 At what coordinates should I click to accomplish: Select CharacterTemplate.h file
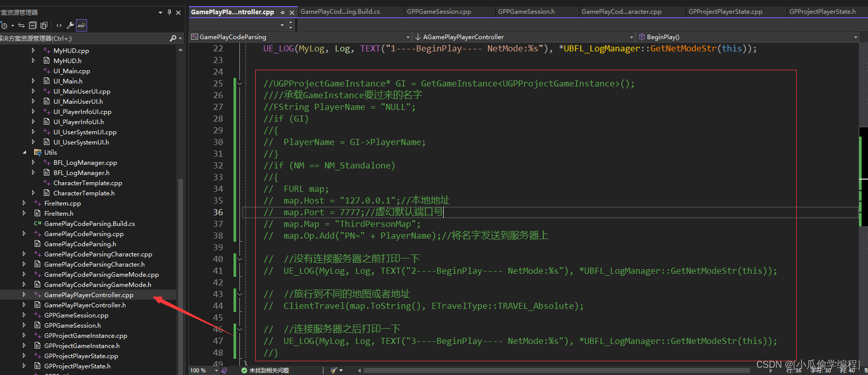pyautogui.click(x=84, y=193)
